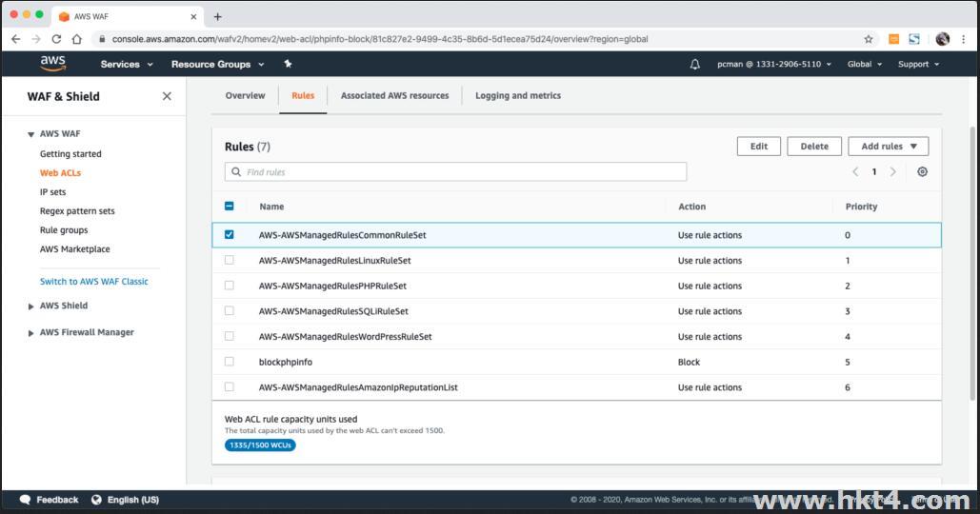Open table preferences gear icon
This screenshot has height=514, width=980.
pos(923,171)
